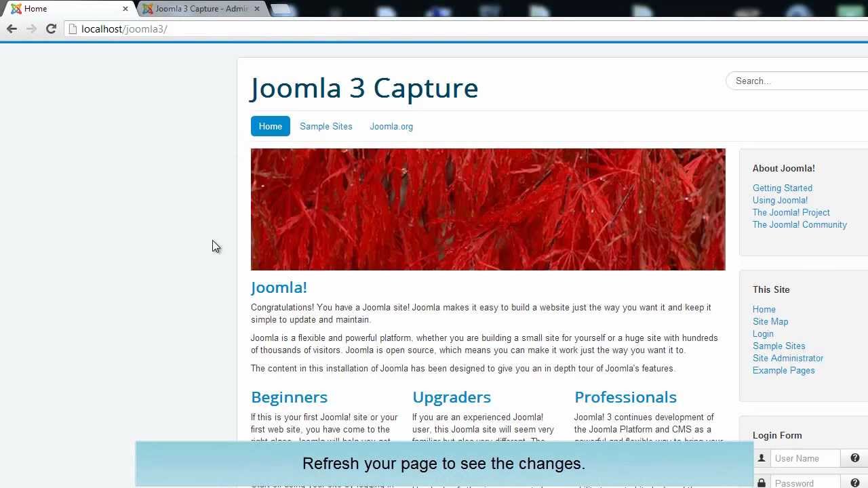The image size is (868, 488).
Task: Click help icon next to User Name field
Action: pyautogui.click(x=855, y=458)
